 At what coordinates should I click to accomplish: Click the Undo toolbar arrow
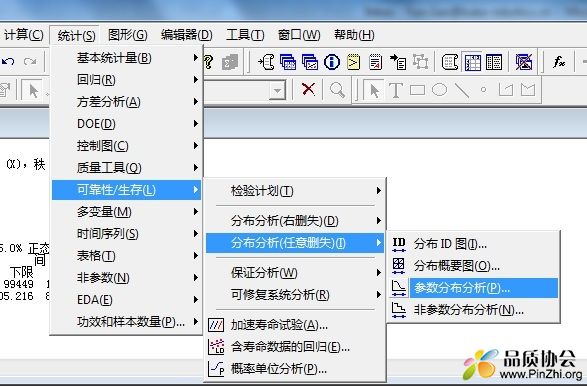point(8,61)
